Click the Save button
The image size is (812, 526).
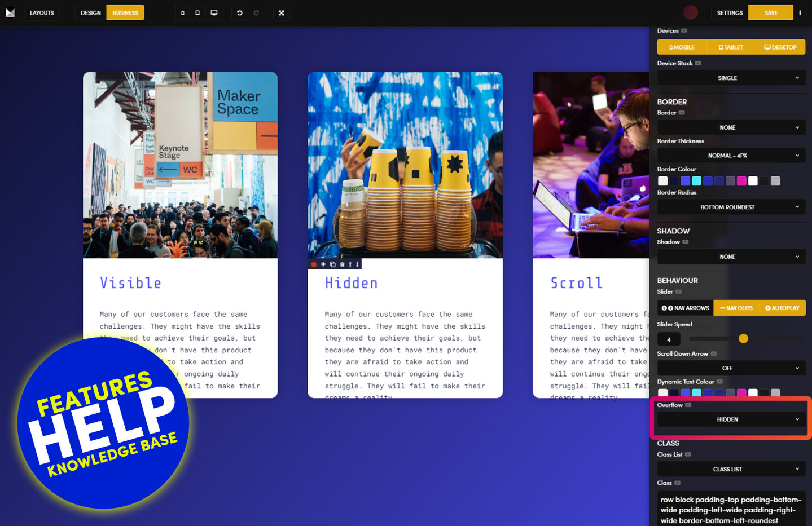click(x=770, y=13)
